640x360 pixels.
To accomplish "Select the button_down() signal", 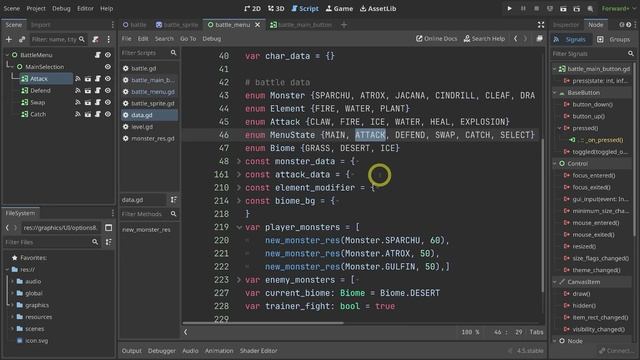I will click(592, 104).
